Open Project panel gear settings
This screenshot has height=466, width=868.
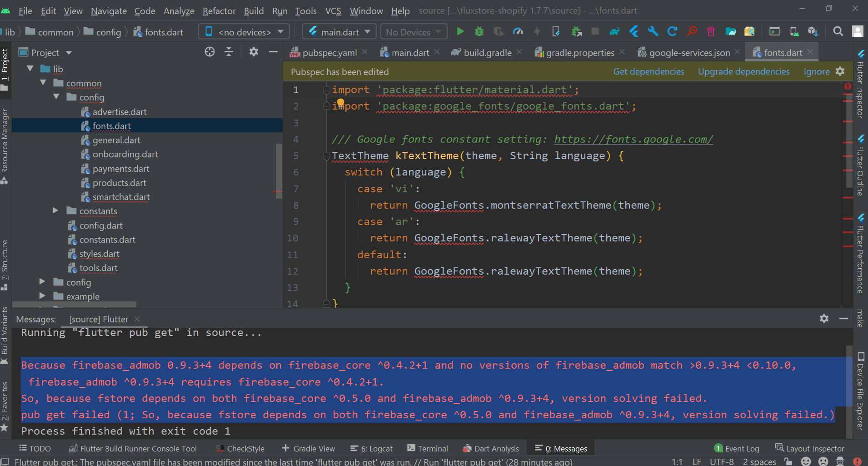[x=254, y=52]
